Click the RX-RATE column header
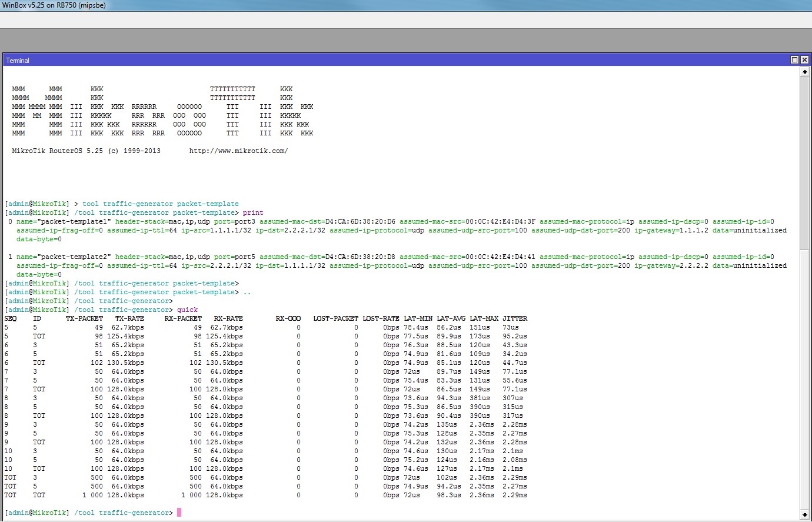The height and width of the screenshot is (522, 812). (x=228, y=318)
